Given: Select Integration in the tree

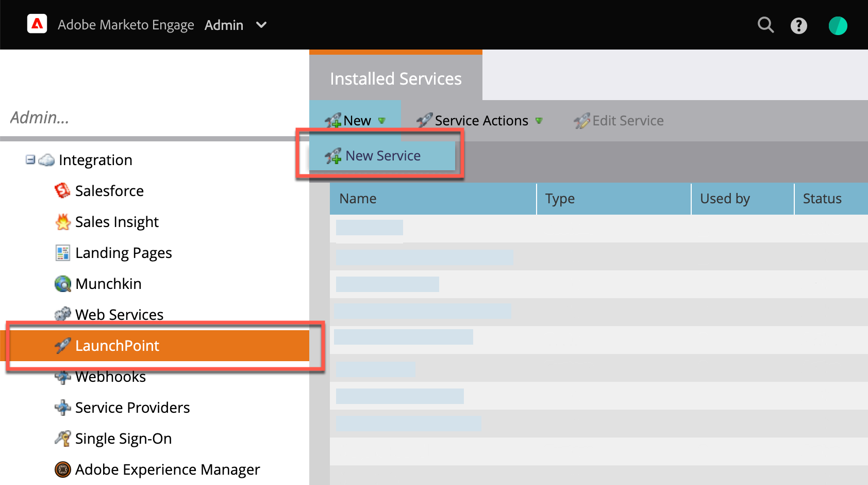Looking at the screenshot, I should (x=95, y=160).
